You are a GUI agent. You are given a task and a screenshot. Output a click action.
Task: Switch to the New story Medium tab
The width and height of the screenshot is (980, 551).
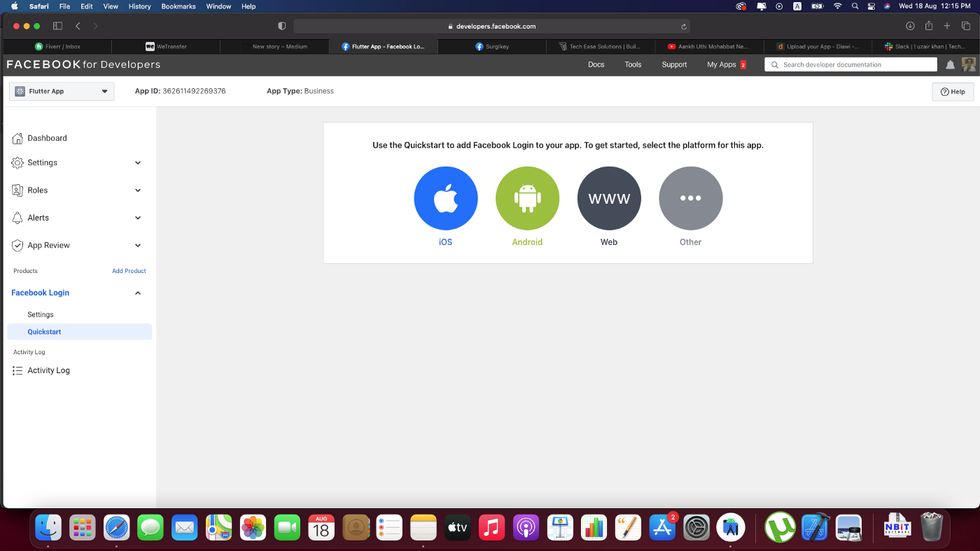click(274, 46)
